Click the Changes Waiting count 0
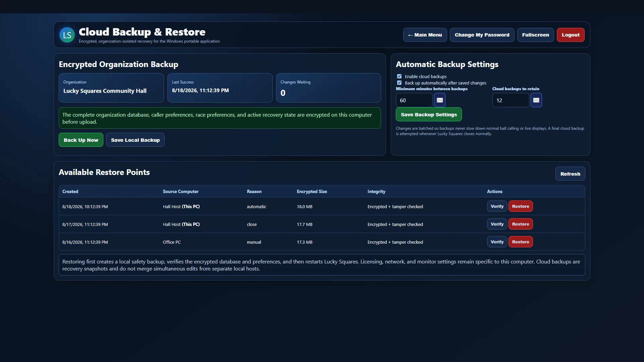This screenshot has height=362, width=644. [283, 93]
